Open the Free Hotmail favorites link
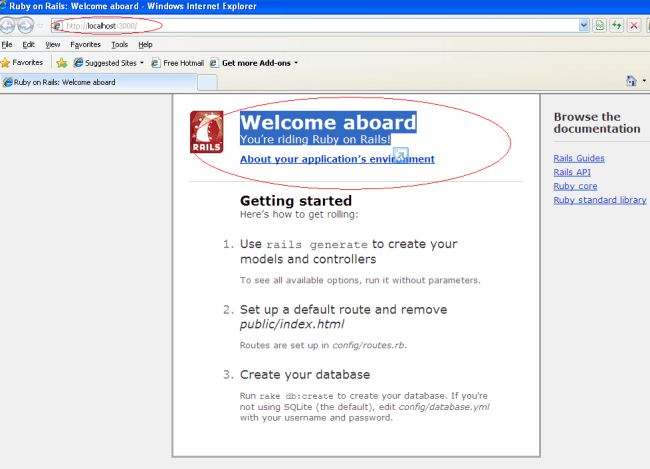 (177, 63)
